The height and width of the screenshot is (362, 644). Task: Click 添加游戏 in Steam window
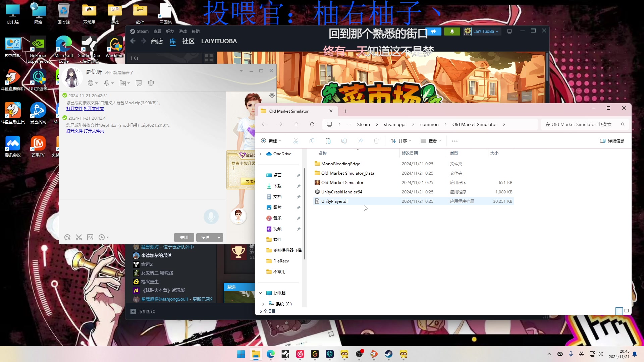click(x=143, y=312)
